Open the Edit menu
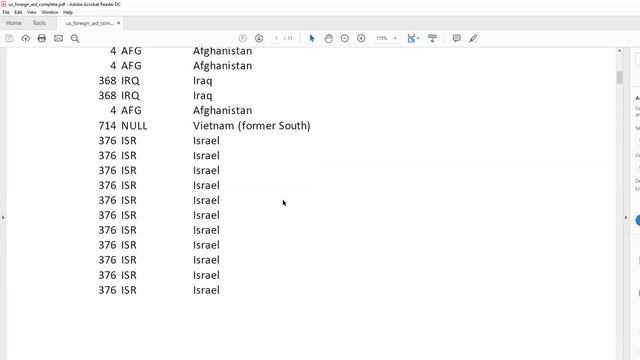Image resolution: width=640 pixels, height=360 pixels. 18,12
